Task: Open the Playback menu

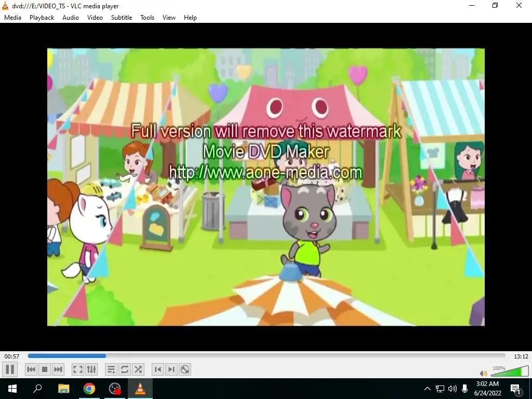Action: pos(42,18)
